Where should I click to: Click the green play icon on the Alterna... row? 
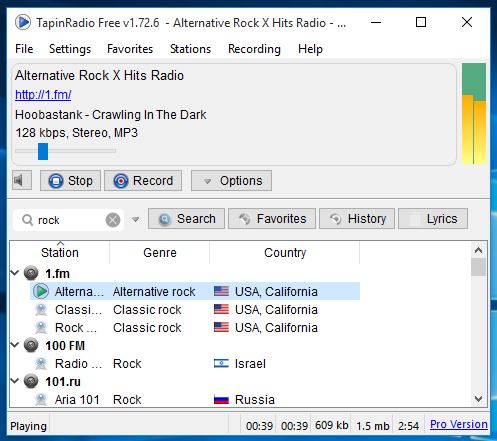coord(41,291)
